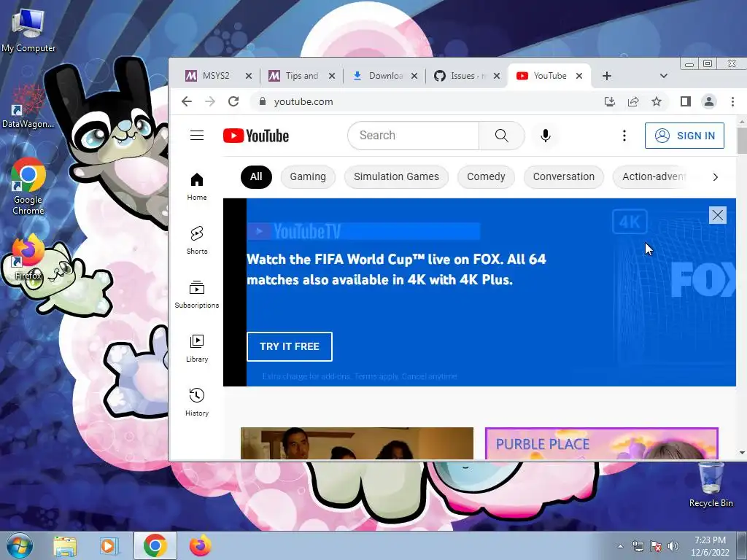Reload the YouTube page
The image size is (747, 560).
(233, 101)
